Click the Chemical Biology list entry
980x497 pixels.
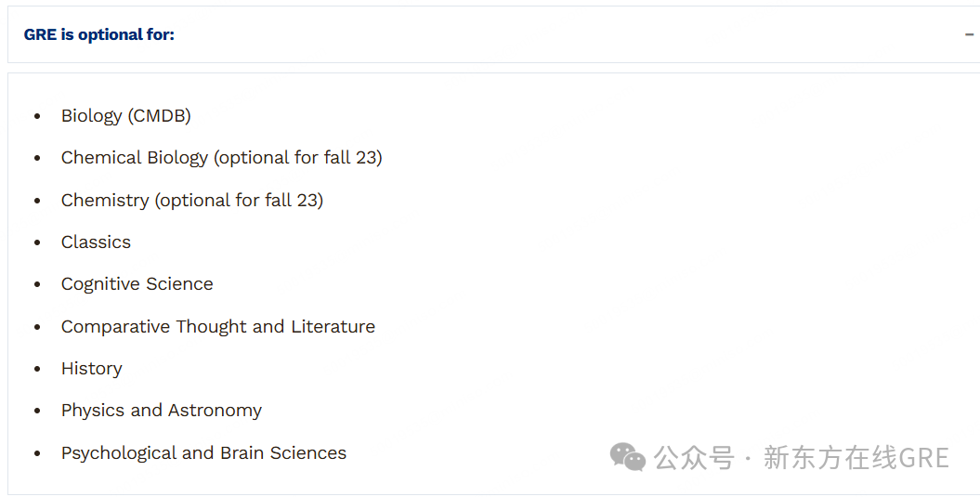pos(221,158)
